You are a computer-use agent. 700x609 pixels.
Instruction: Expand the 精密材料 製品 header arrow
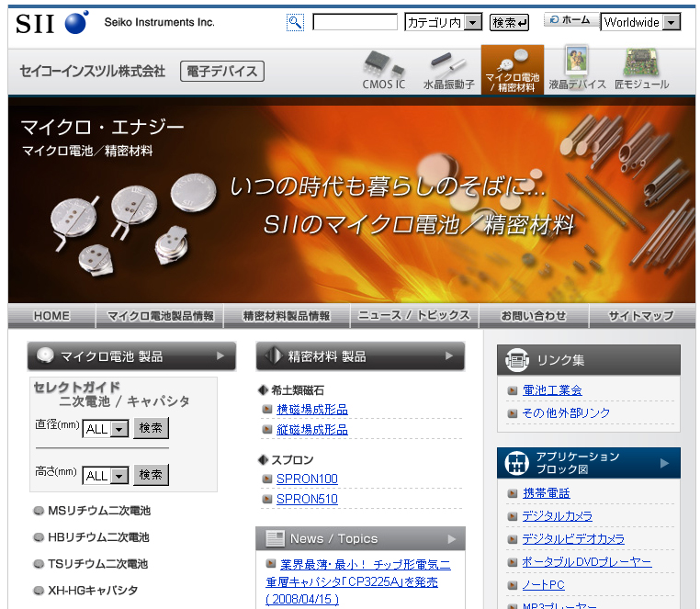point(449,355)
